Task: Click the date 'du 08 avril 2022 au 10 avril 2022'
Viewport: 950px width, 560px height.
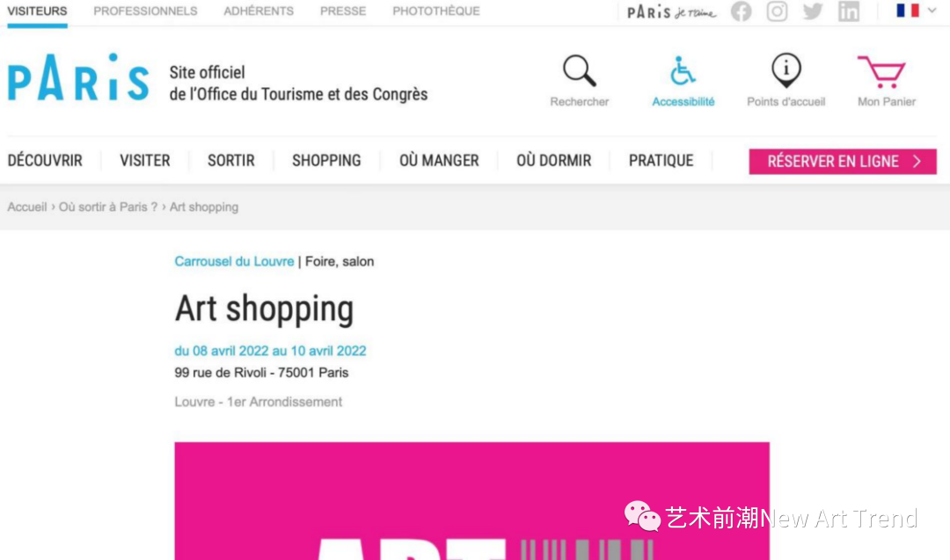Action: [x=270, y=351]
